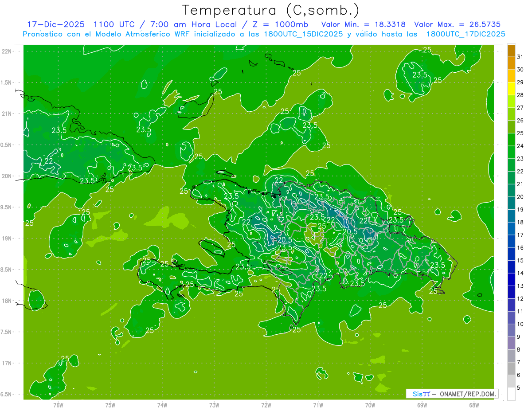Click the color bar label '18'
532x411 pixels.
tap(520, 223)
